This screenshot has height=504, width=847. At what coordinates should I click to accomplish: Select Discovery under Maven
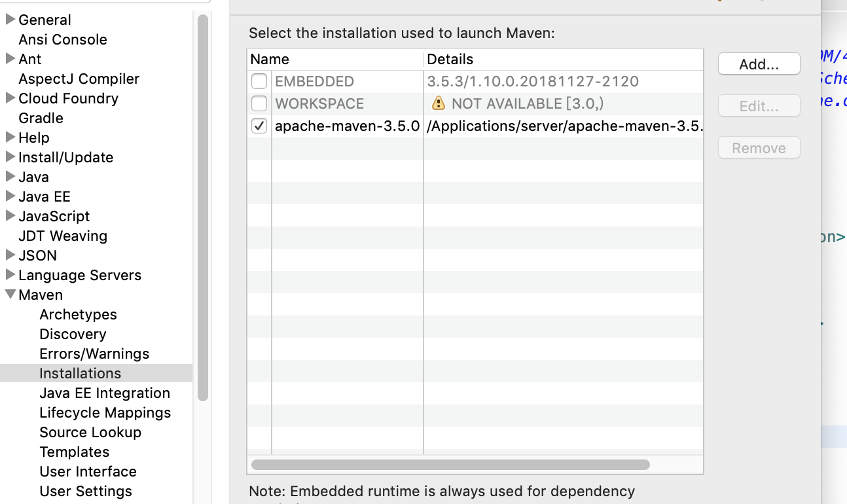[x=73, y=334]
